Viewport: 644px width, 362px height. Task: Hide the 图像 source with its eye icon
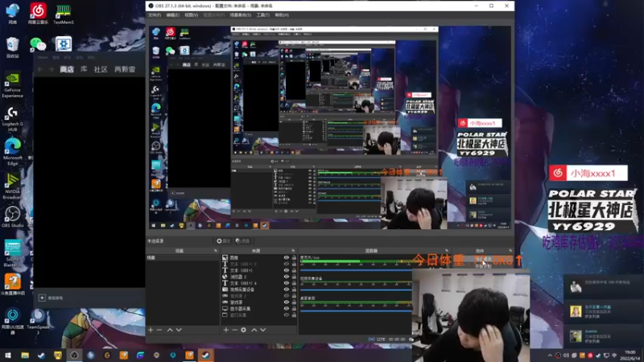(287, 257)
